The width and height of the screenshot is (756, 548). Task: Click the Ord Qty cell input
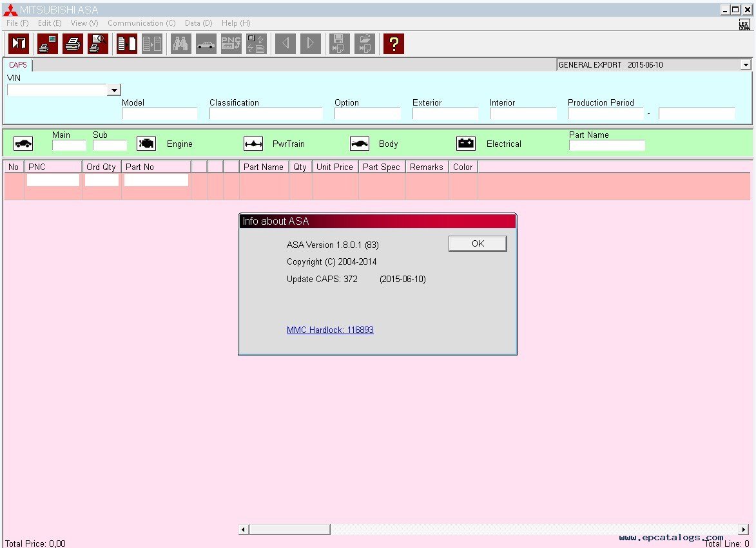point(102,180)
